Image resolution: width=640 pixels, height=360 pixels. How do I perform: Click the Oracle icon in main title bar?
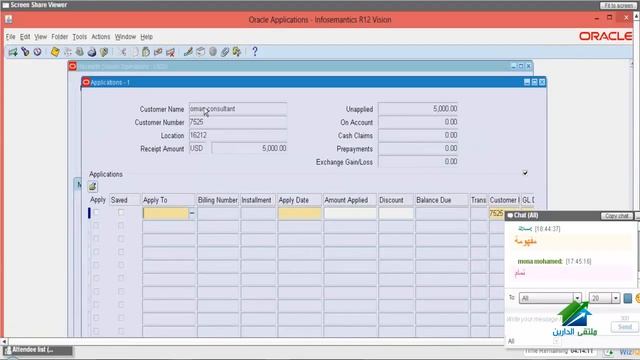[x=9, y=20]
